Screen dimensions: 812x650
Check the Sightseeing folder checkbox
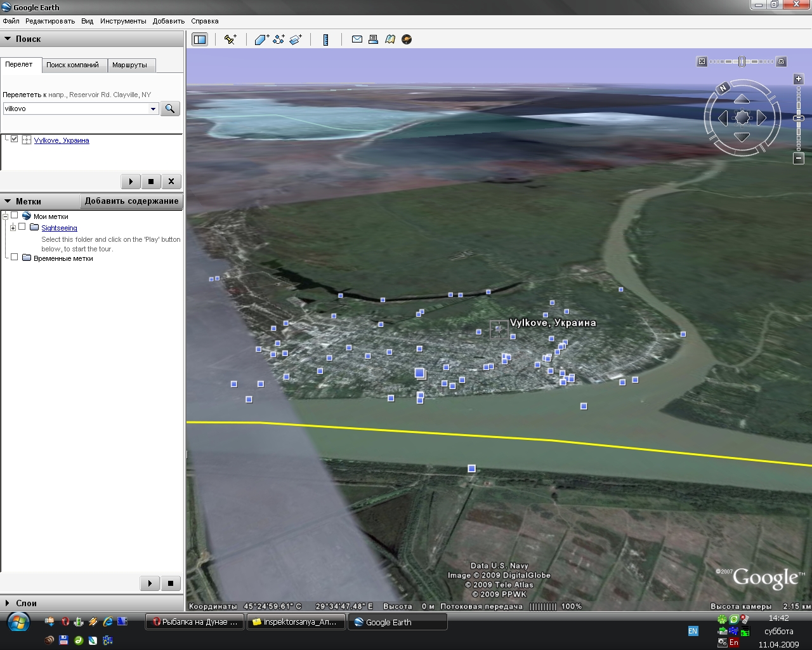click(22, 227)
